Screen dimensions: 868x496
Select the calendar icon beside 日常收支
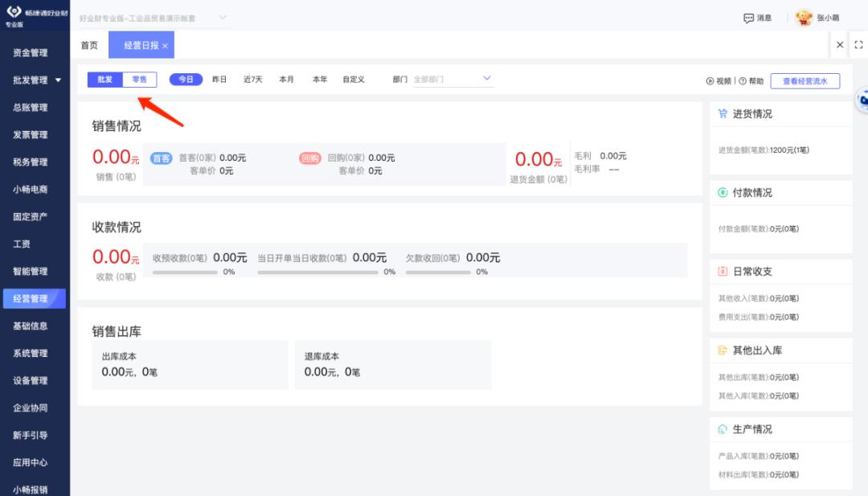tap(722, 271)
